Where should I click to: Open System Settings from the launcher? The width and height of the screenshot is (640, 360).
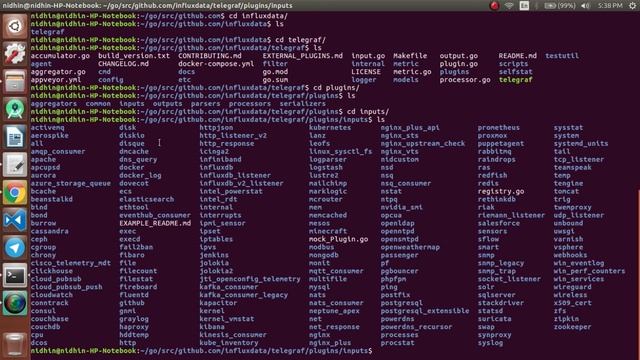15,54
